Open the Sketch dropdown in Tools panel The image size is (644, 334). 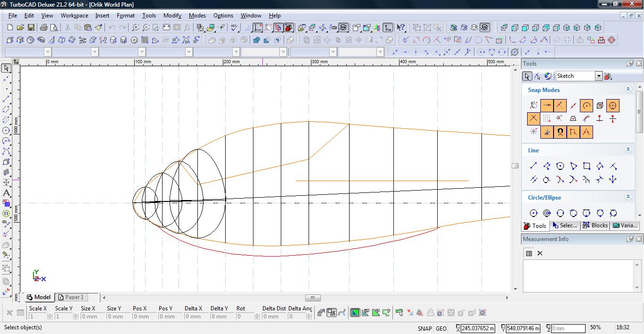598,76
